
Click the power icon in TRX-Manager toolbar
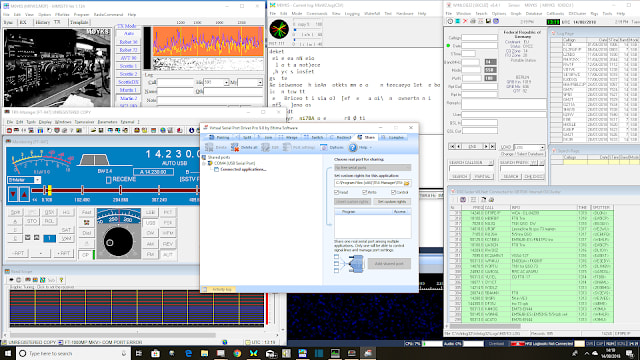(x=192, y=130)
